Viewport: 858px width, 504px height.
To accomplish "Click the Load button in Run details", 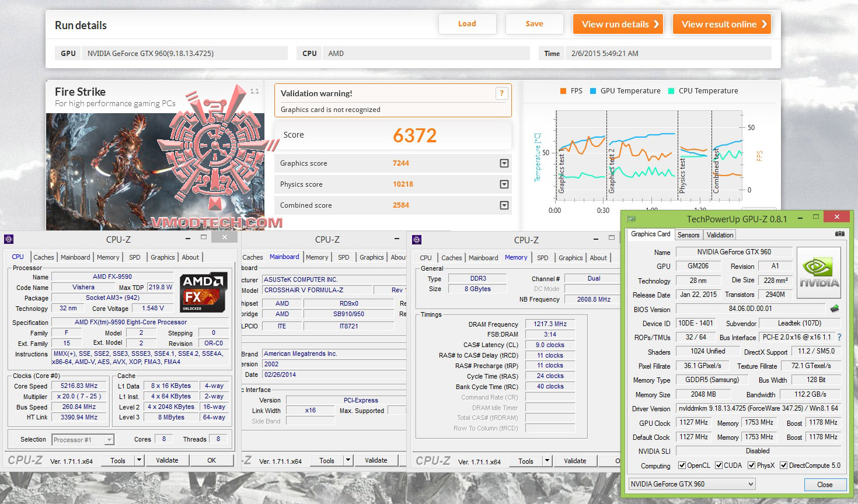I will 467,24.
